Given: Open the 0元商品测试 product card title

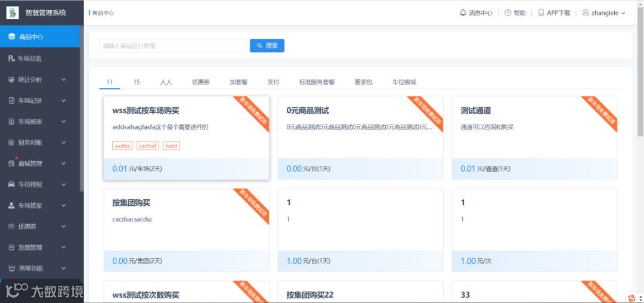Looking at the screenshot, I should (x=308, y=111).
